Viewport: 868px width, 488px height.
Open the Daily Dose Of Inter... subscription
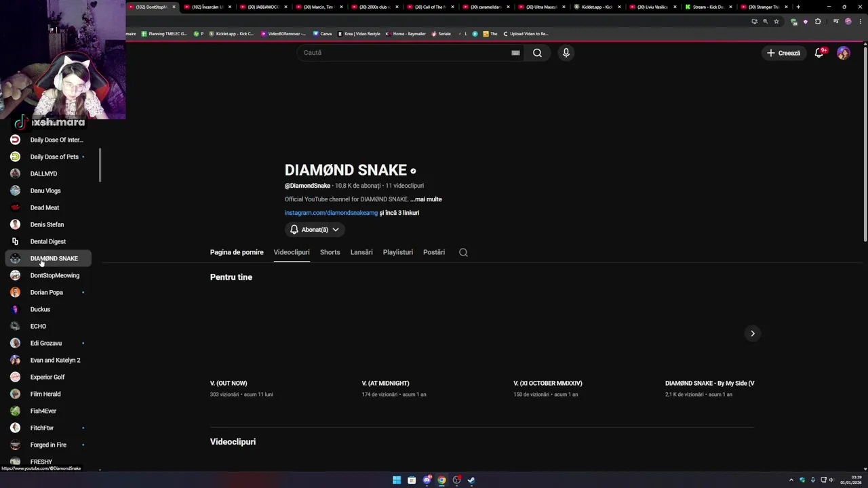click(47, 140)
